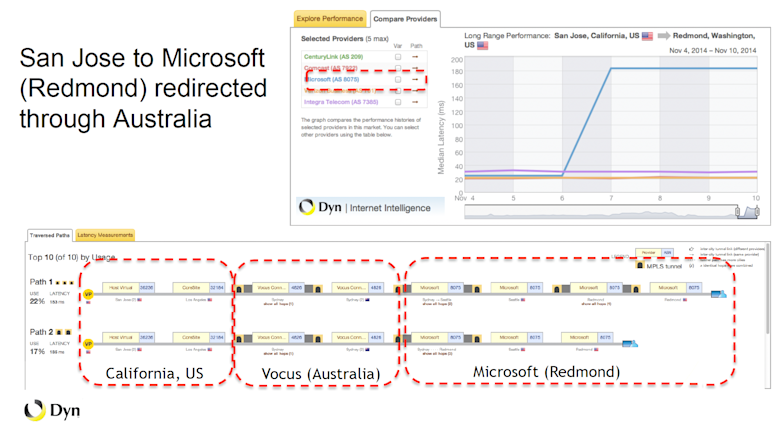Click the Path arrow for Integra Telecom
This screenshot has height=435, width=780.
coord(415,102)
